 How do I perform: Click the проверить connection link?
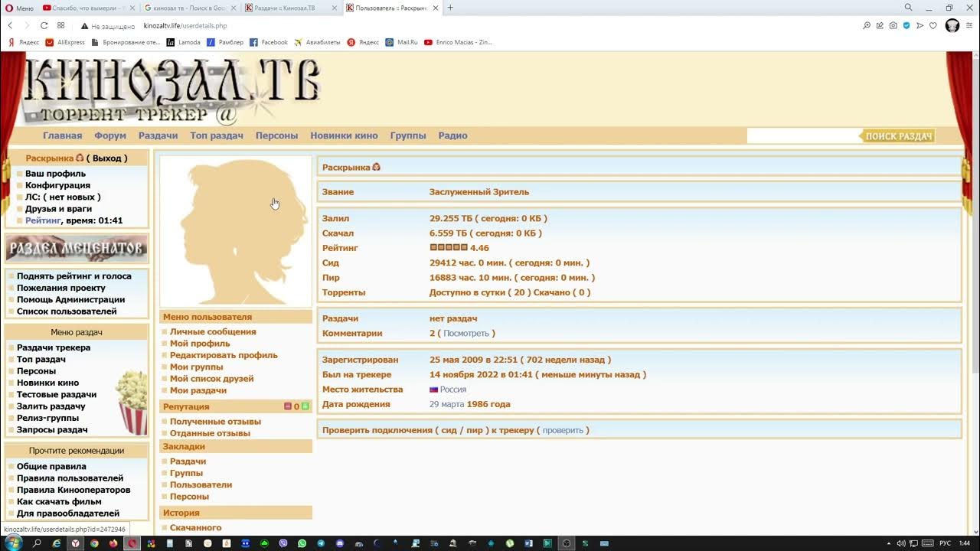(563, 431)
